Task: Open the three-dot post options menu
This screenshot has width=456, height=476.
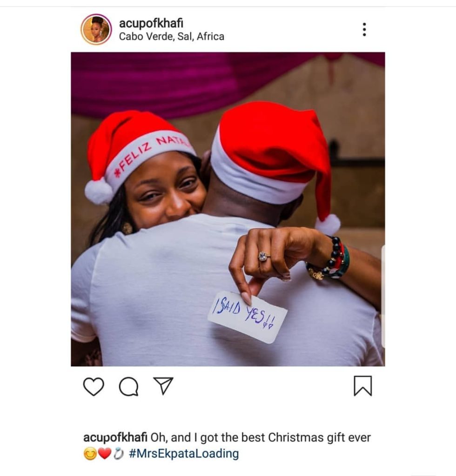Action: (364, 29)
